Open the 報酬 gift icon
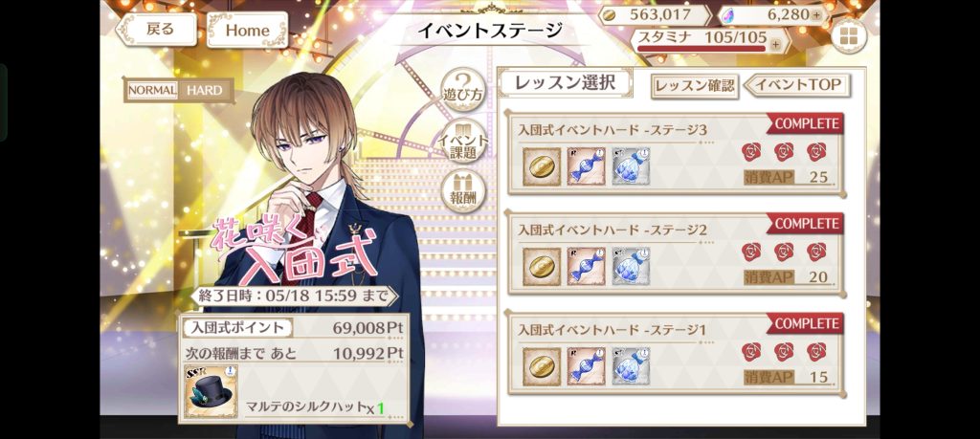The image size is (980, 439). click(x=463, y=191)
